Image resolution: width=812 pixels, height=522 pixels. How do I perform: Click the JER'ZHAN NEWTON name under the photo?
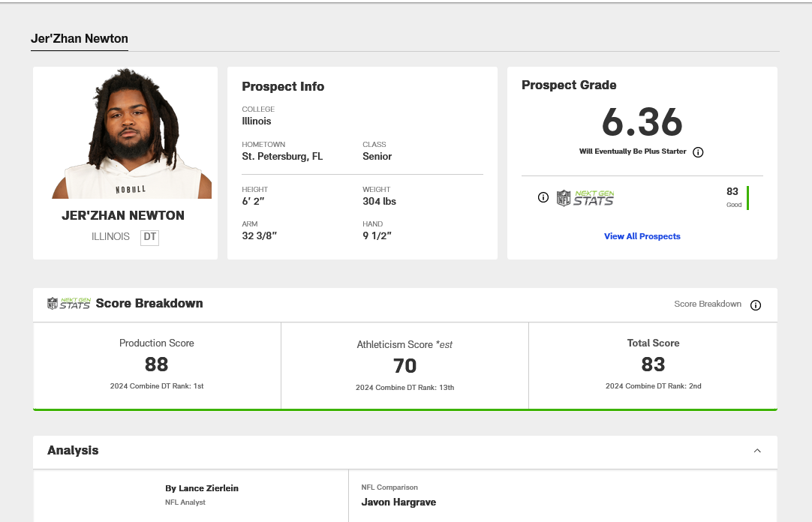(123, 216)
